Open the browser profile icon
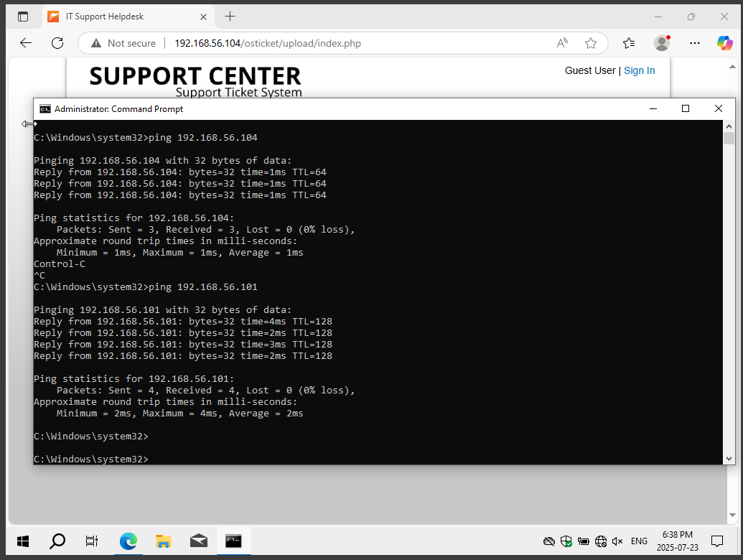Viewport: 743px width, 560px height. pos(661,43)
